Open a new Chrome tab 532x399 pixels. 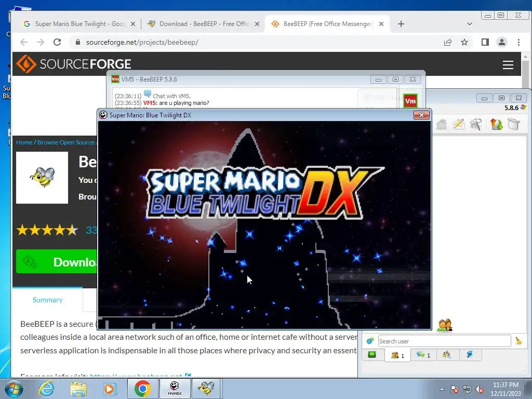401,24
